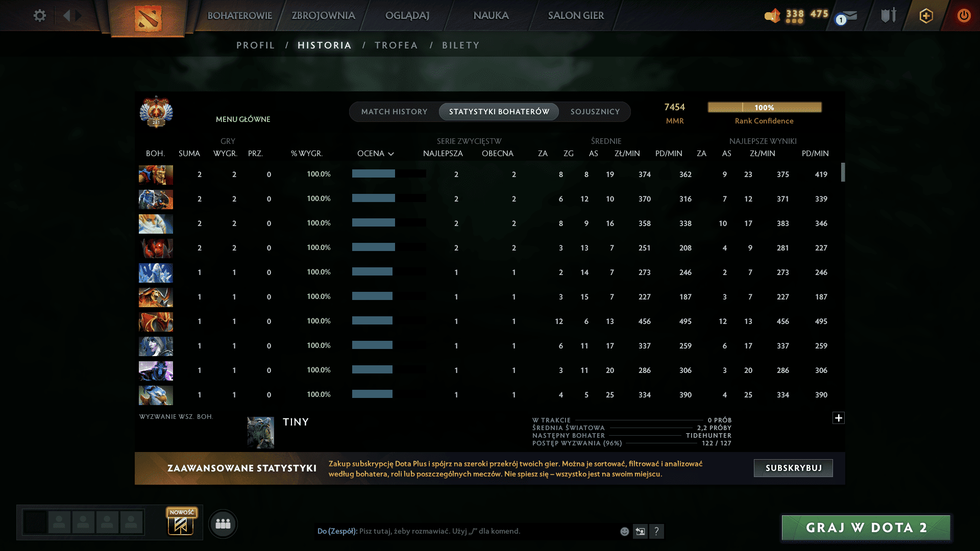Expand the all-hero challenge plus icon
This screenshot has height=551, width=980.
point(839,418)
